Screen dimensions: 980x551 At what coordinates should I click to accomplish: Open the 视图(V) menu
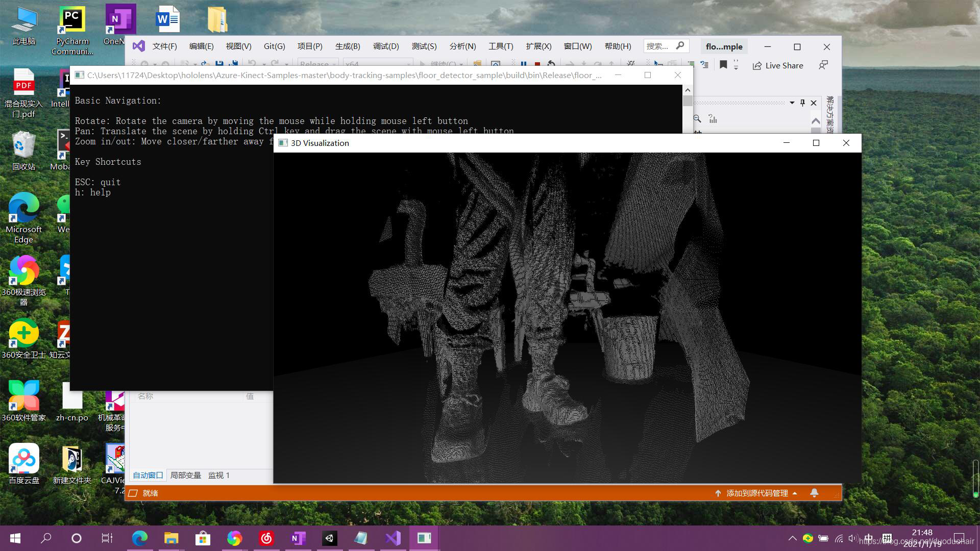(238, 46)
